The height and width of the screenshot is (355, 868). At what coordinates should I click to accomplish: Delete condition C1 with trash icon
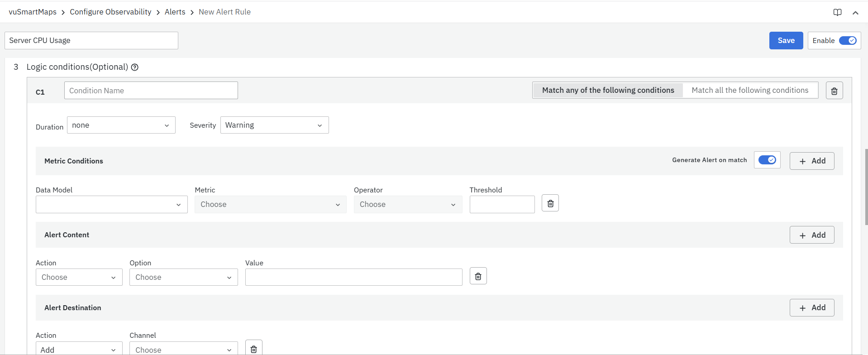[834, 91]
